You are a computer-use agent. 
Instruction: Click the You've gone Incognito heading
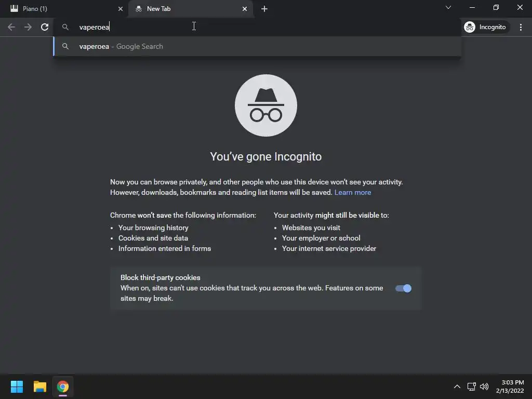pyautogui.click(x=265, y=157)
